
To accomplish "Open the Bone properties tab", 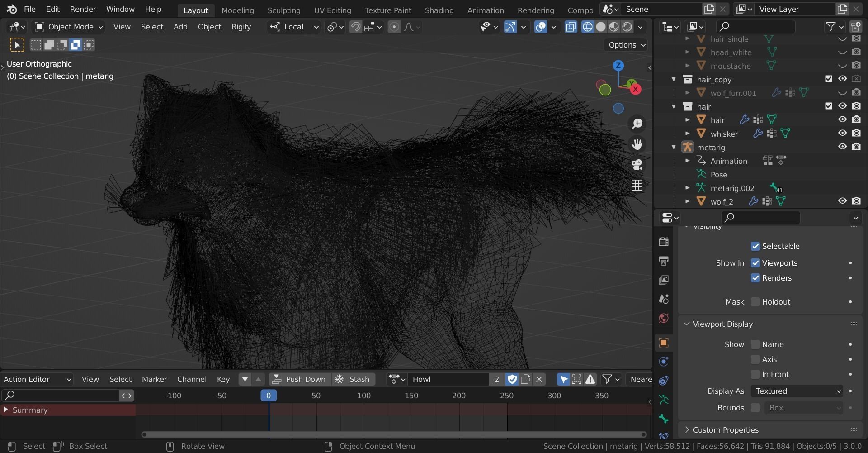I will tap(664, 419).
